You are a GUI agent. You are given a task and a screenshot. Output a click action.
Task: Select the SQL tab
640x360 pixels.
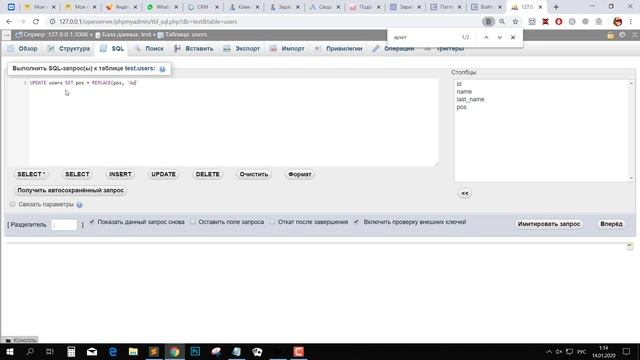(112, 49)
